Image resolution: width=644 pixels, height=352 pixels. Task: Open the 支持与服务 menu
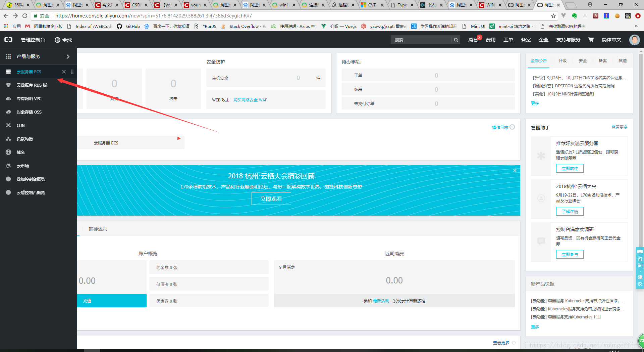pyautogui.click(x=568, y=40)
